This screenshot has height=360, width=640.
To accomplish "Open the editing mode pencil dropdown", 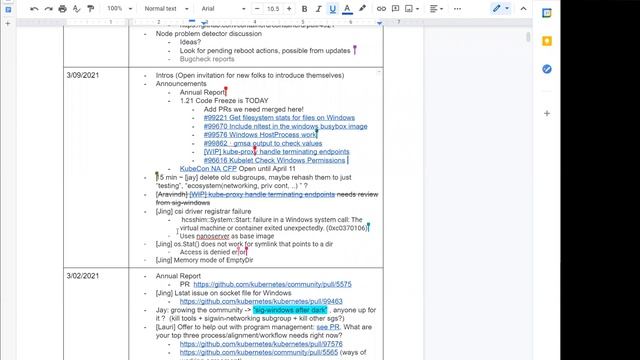I will click(501, 9).
